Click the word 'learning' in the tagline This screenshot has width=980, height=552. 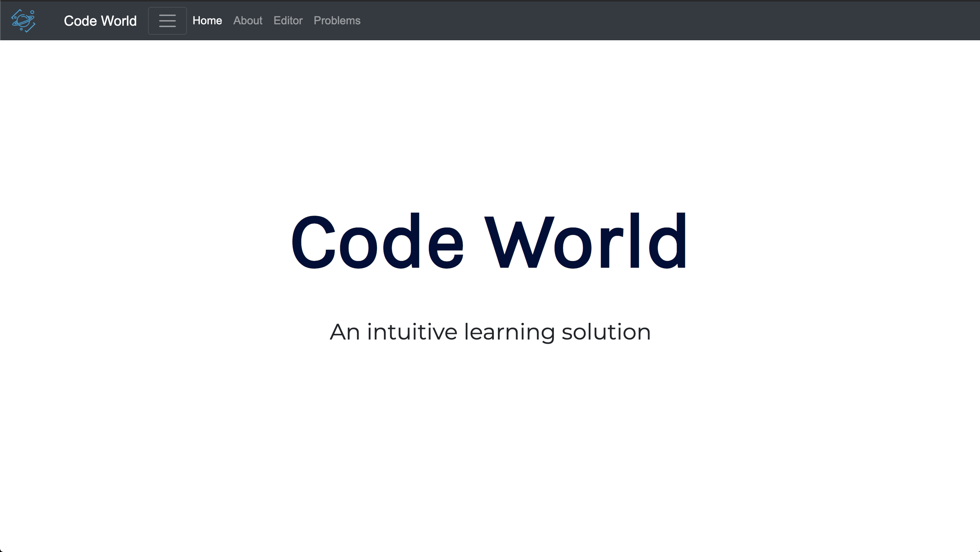pyautogui.click(x=509, y=333)
